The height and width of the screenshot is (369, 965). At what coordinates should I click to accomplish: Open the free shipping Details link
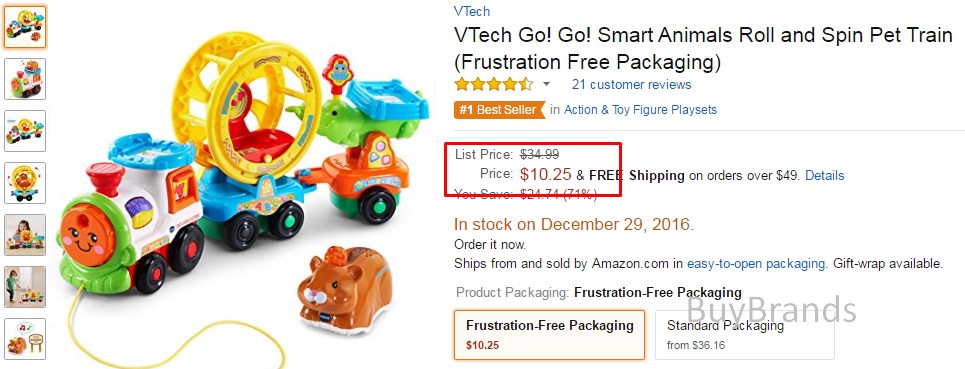825,175
